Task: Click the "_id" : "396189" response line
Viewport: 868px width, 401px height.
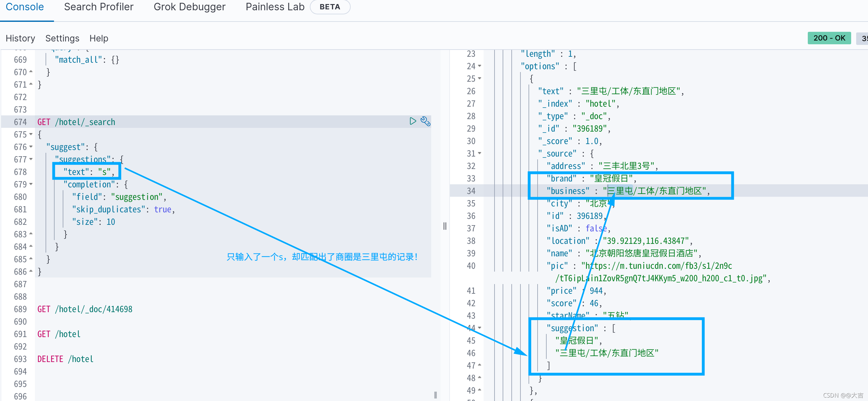Action: click(574, 128)
